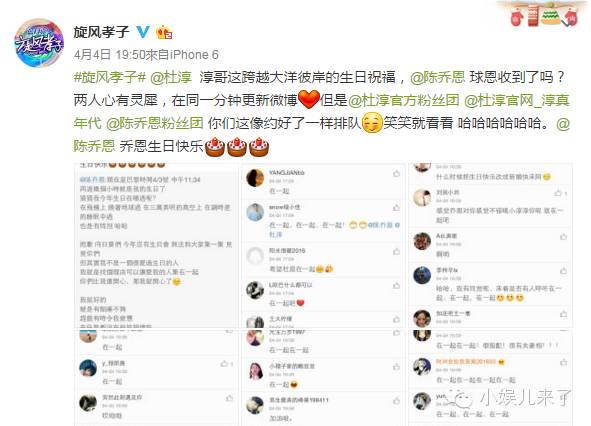Open the @陈乔恩 mention before 球恩收到了吗
This screenshot has height=426, width=591.
click(x=438, y=77)
